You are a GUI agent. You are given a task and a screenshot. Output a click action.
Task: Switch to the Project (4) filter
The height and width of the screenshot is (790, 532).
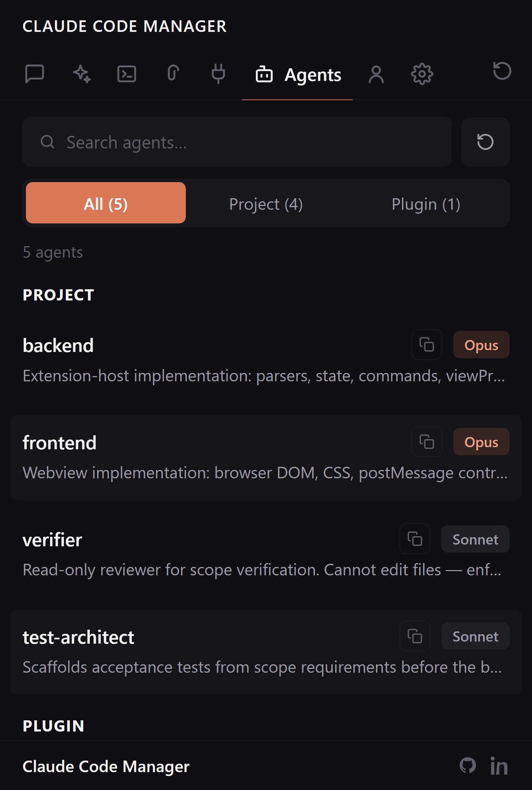(x=266, y=203)
